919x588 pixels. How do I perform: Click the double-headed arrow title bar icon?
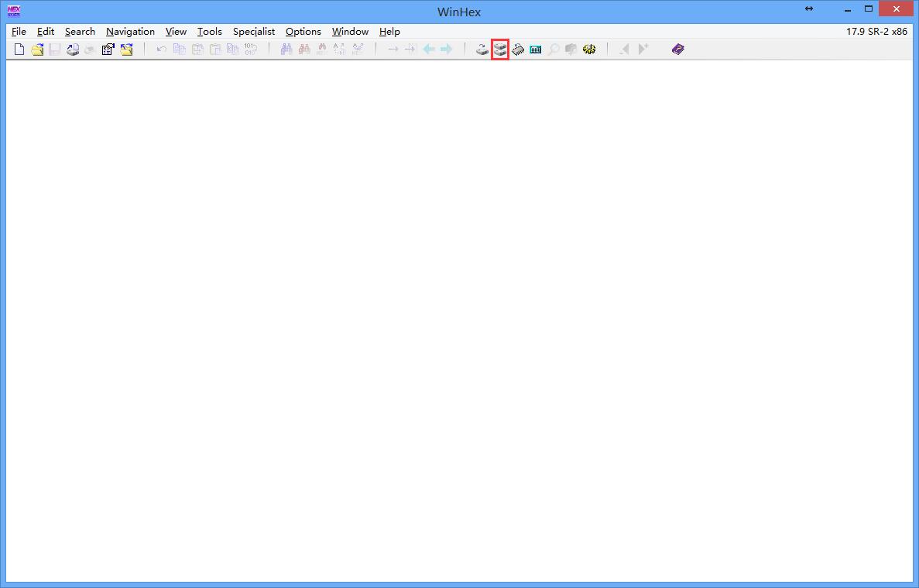pyautogui.click(x=809, y=9)
